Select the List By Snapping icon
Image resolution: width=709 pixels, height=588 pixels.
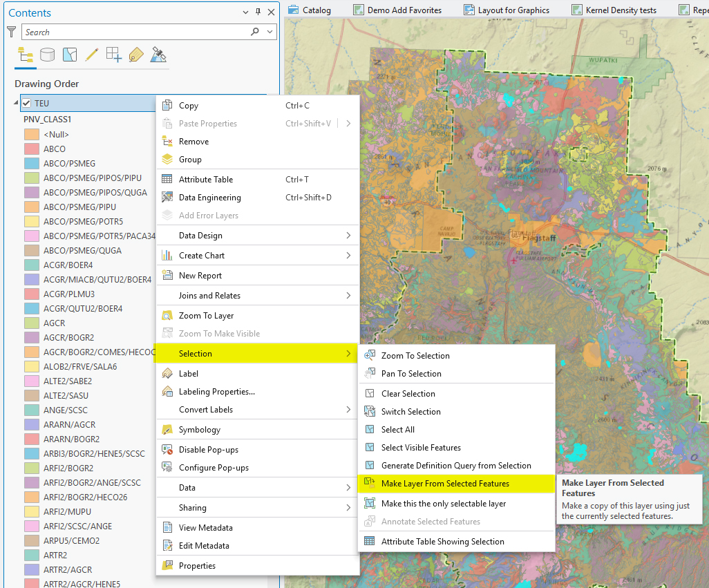point(114,55)
